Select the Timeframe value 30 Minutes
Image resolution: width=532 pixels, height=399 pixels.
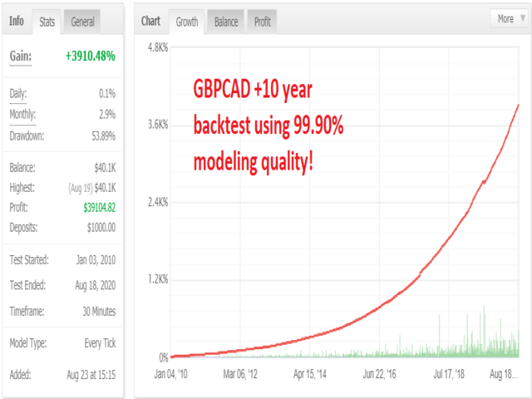pos(99,312)
